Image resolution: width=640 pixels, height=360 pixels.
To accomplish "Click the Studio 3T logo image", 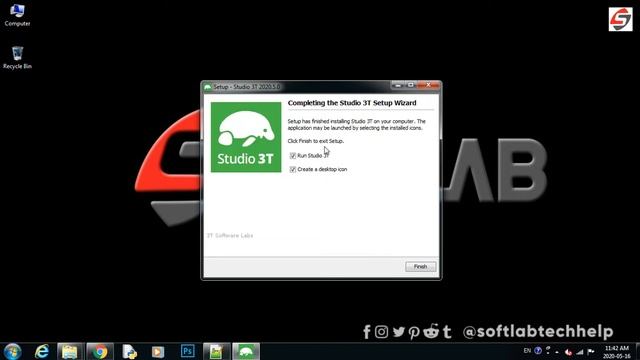I will (x=246, y=137).
